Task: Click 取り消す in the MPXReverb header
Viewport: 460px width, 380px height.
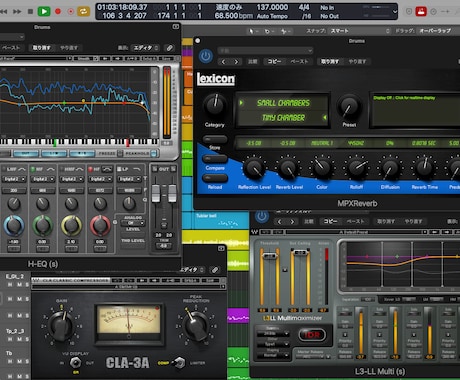Action: pyautogui.click(x=330, y=62)
